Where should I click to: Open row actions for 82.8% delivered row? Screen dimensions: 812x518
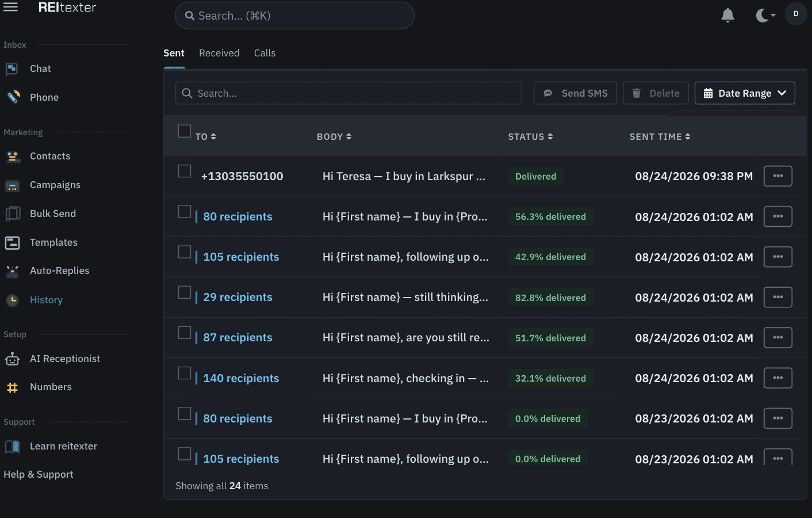point(778,297)
